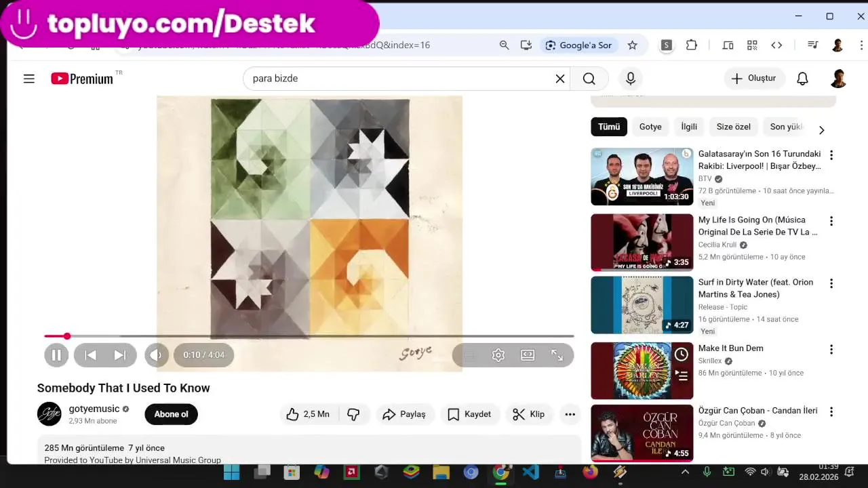The height and width of the screenshot is (488, 868).
Task: Add Make It Bun Dem to queue
Action: coord(682,375)
